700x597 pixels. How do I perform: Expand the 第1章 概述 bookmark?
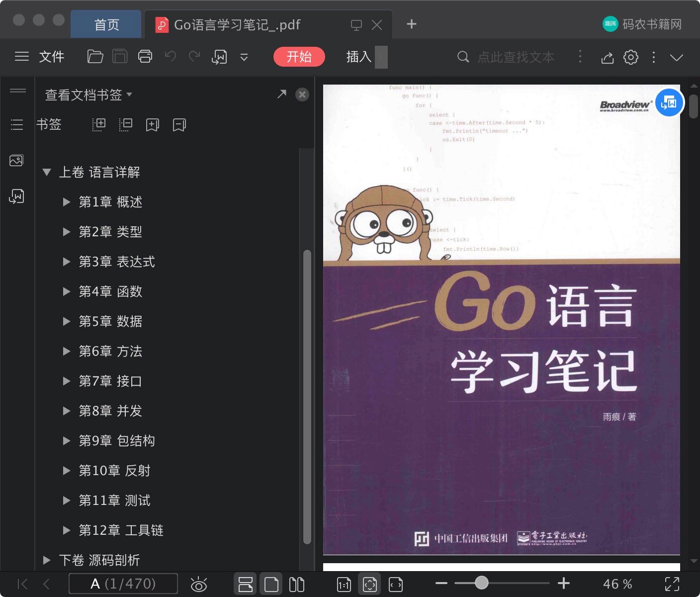66,202
